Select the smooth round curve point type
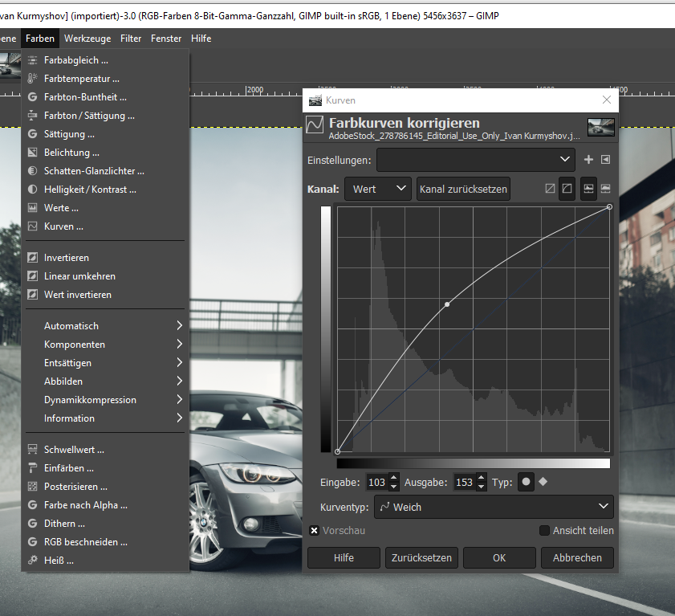Screen dimensions: 675x616 coord(527,482)
